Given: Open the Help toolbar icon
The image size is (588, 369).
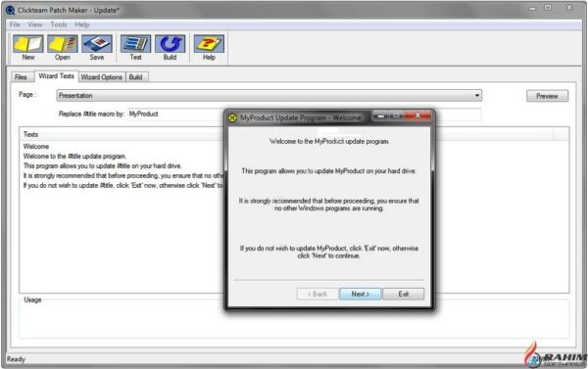Looking at the screenshot, I should (x=209, y=48).
